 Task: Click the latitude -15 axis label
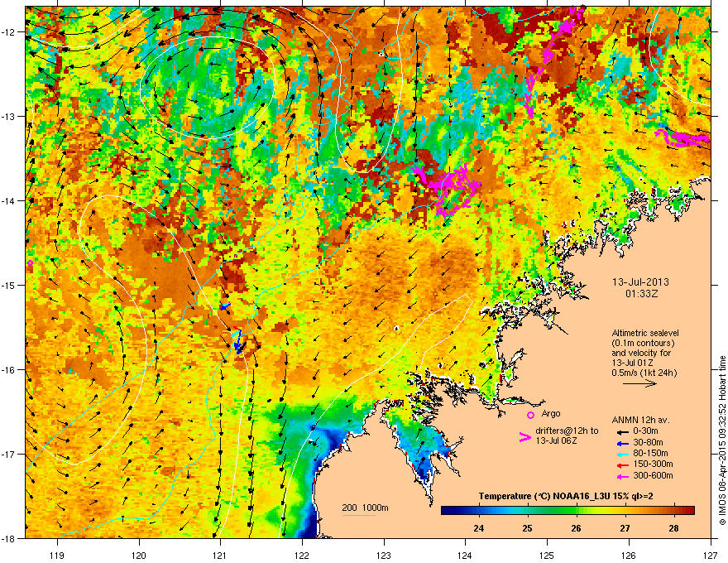pos(9,285)
